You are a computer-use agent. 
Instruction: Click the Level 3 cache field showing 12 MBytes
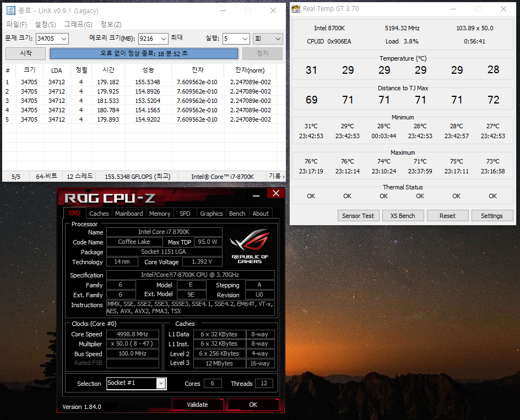(x=219, y=363)
